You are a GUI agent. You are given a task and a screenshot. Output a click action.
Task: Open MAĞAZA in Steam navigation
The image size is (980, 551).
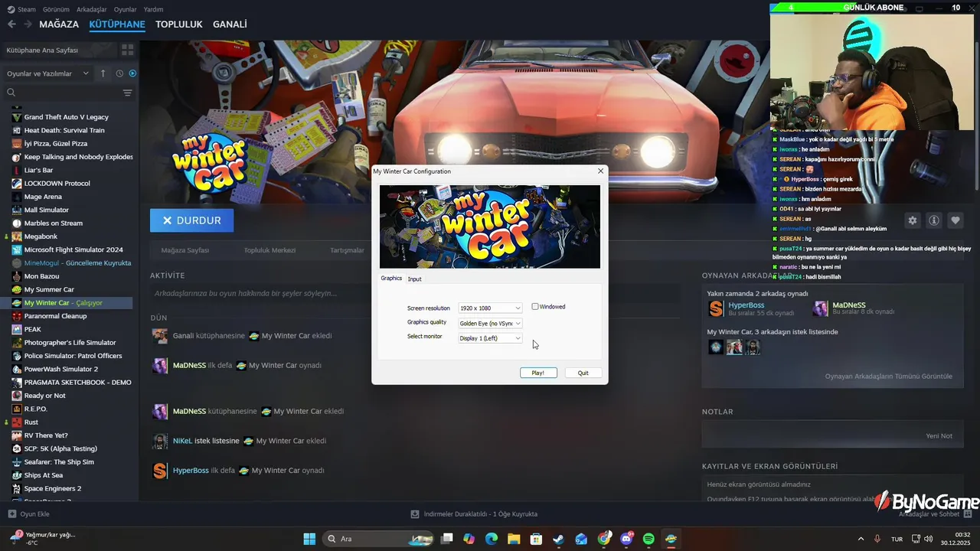[x=59, y=24]
